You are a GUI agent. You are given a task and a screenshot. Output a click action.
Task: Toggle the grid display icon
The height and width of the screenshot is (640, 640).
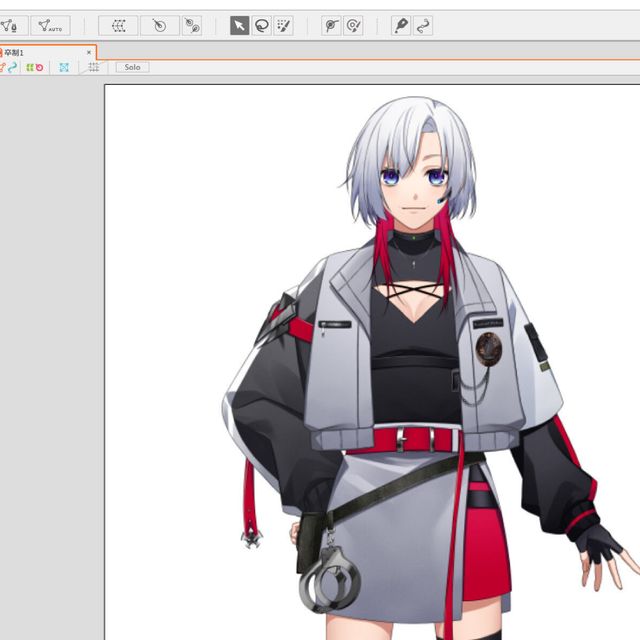point(94,67)
